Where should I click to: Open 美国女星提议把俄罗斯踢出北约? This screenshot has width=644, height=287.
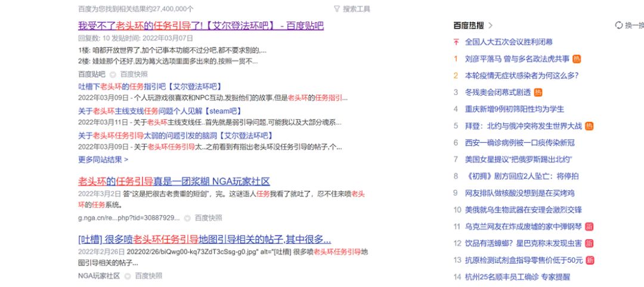(519, 159)
